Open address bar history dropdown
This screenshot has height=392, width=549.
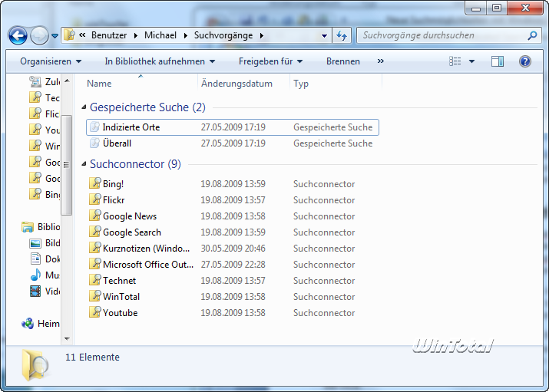[324, 35]
